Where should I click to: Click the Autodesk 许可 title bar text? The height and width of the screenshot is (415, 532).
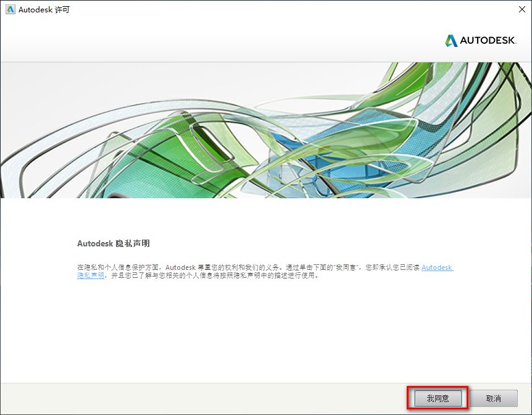coord(43,9)
